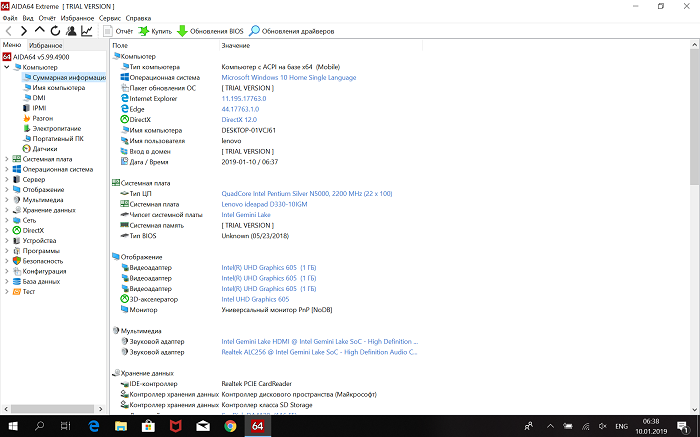Open the Intel Gemini Lake chipset link

(x=246, y=215)
